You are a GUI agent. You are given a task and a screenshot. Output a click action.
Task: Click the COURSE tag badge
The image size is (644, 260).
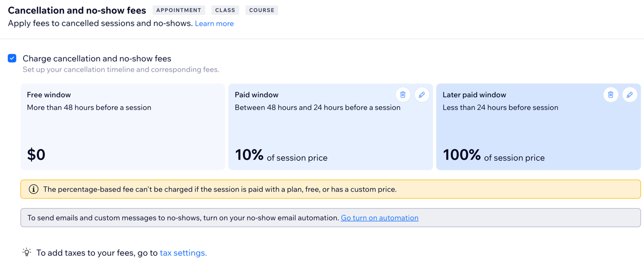coord(262,10)
